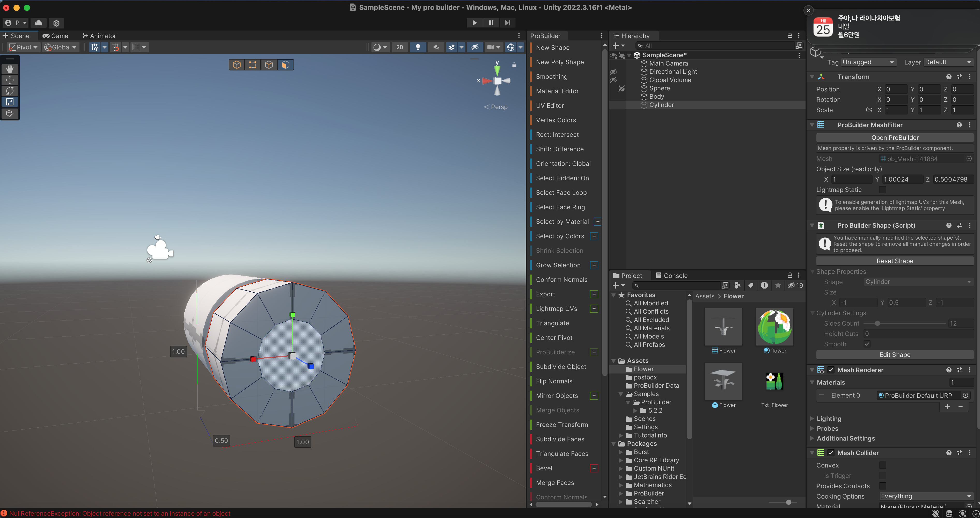Toggle 2D scene view mode
Screen dimensions: 980x518
coord(399,47)
